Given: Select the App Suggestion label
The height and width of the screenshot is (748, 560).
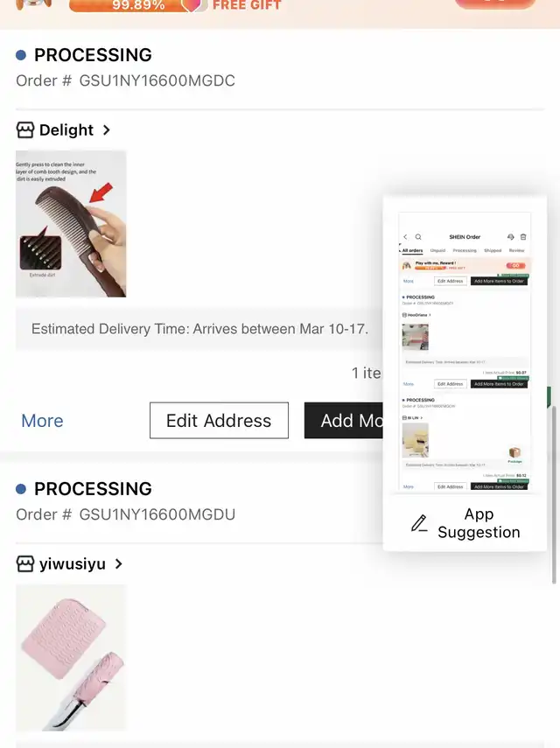Looking at the screenshot, I should [479, 523].
